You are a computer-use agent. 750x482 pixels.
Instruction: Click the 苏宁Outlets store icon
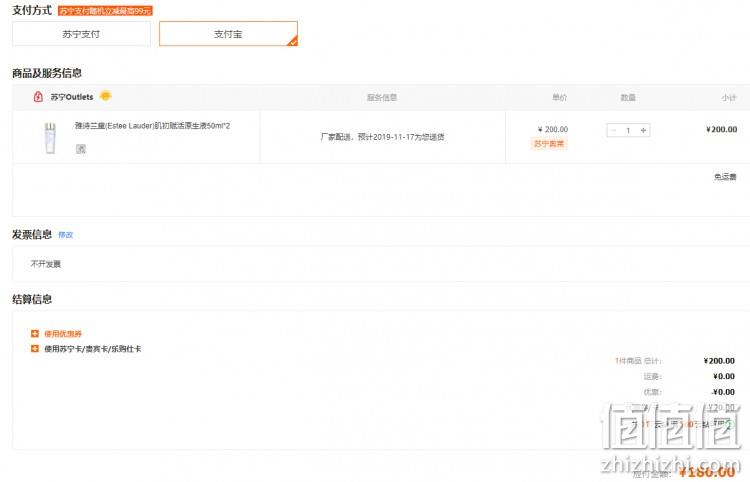point(38,97)
